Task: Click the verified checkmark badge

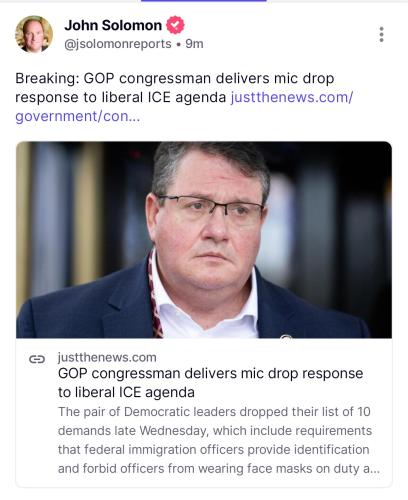Action: [x=175, y=25]
